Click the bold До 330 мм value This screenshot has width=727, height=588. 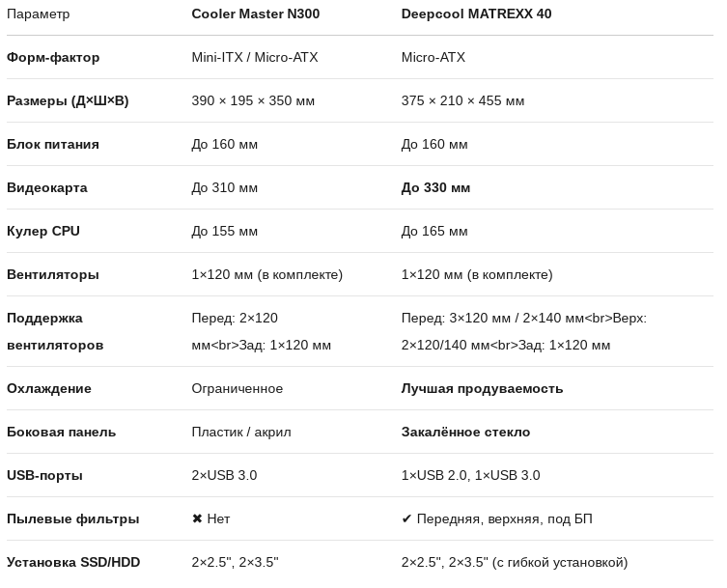(435, 187)
